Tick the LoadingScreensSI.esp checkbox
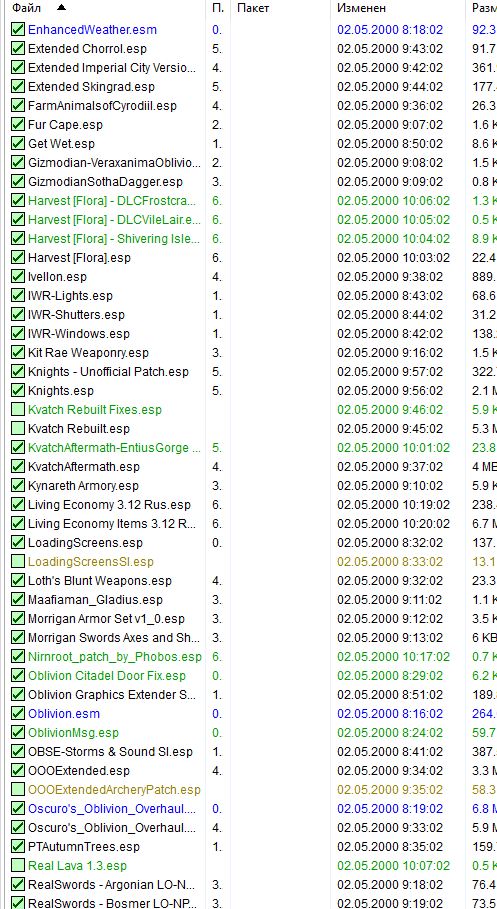Viewport: 497px width, 909px height. click(x=18, y=562)
